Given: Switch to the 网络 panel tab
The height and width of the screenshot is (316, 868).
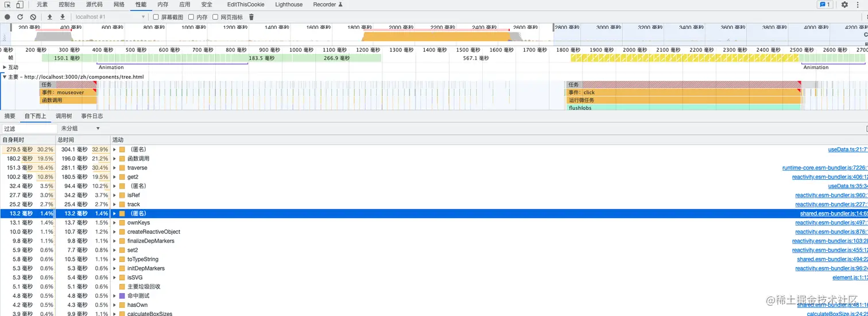Looking at the screenshot, I should point(119,5).
